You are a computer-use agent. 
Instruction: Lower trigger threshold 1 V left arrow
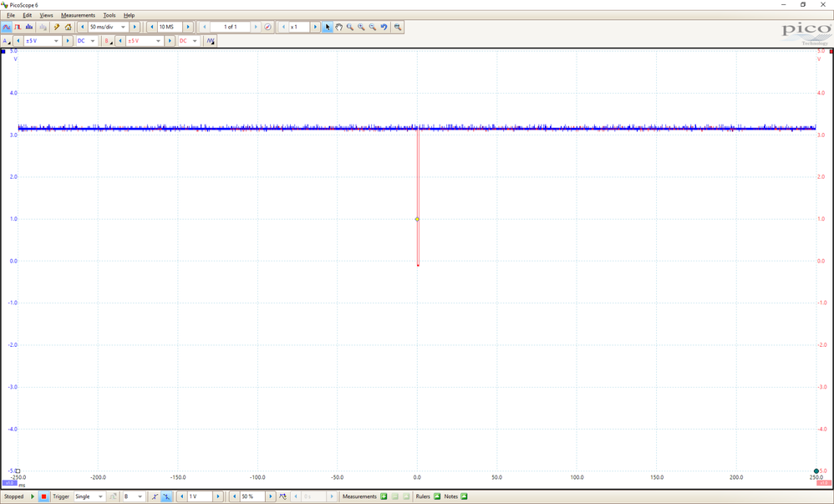(182, 496)
